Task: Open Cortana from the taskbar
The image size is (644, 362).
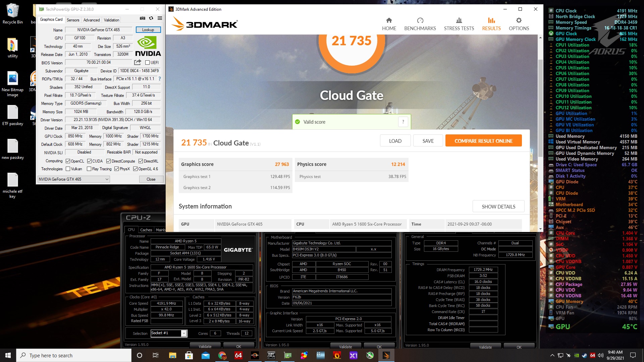Action: [140, 355]
